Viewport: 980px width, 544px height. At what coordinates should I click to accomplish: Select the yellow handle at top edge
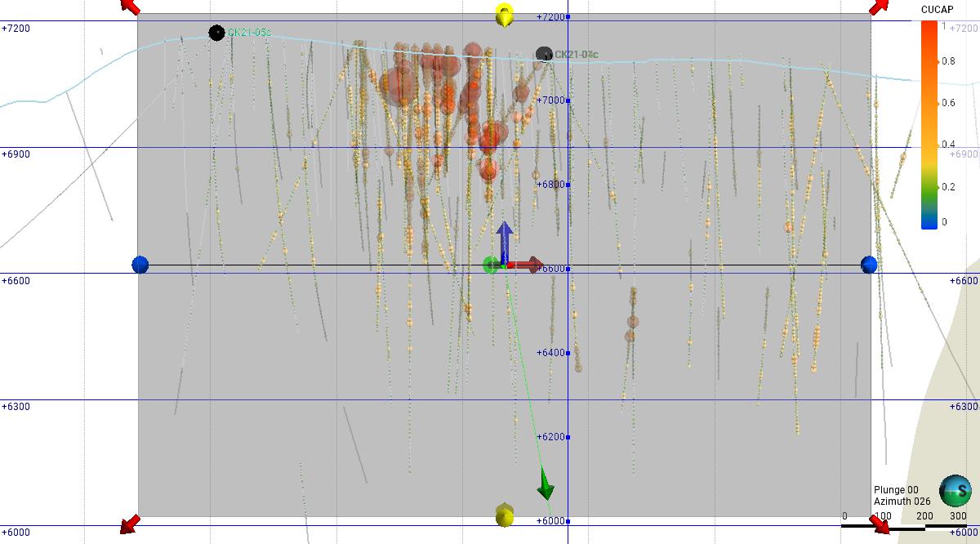coord(506,15)
